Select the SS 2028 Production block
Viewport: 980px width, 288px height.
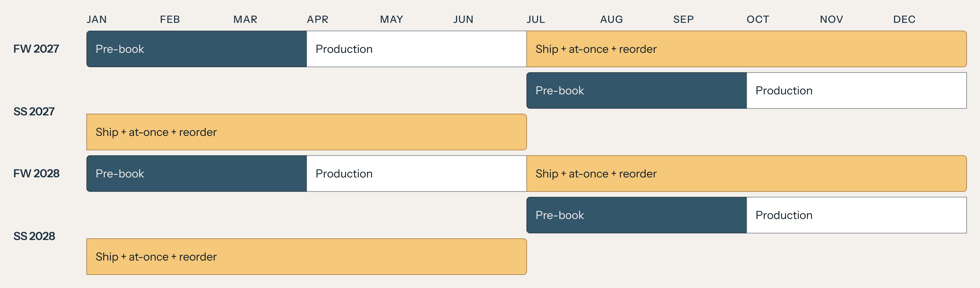(857, 215)
